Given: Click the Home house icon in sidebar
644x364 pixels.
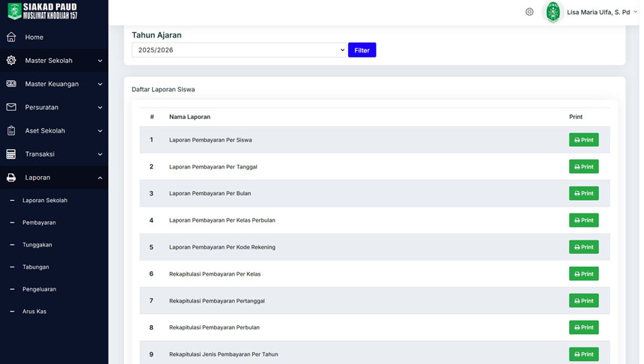Looking at the screenshot, I should 11,37.
